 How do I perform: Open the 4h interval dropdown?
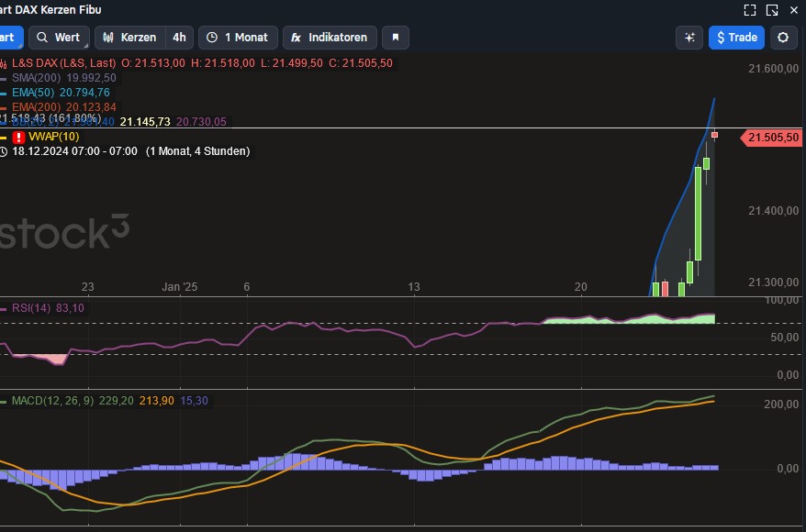click(x=179, y=38)
